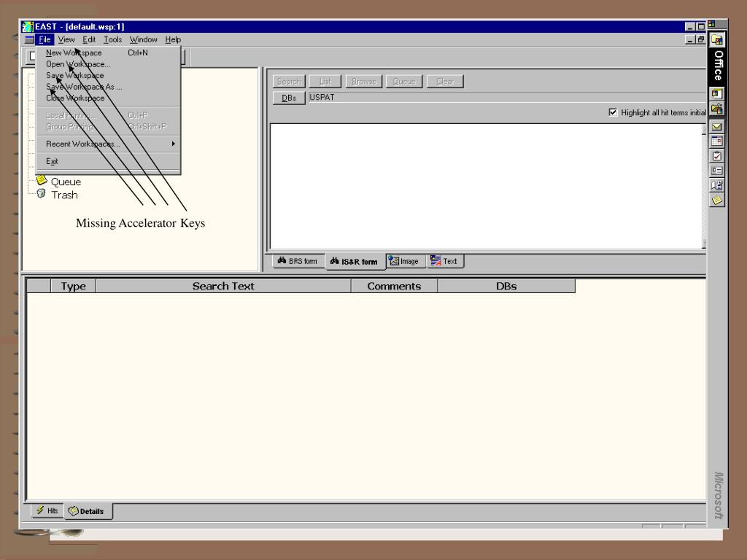Image resolution: width=747 pixels, height=560 pixels.
Task: Click the New Contact card icon
Action: click(716, 171)
